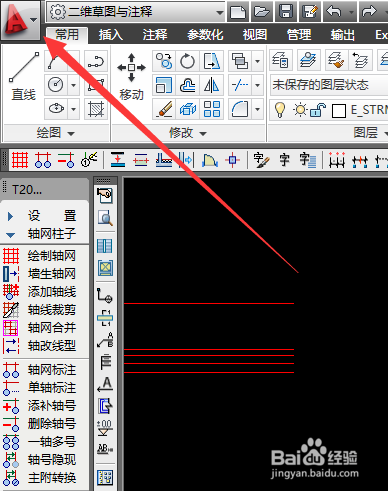The width and height of the screenshot is (388, 491).
Task: Expand the circle tool options arrow
Action: coord(74,85)
